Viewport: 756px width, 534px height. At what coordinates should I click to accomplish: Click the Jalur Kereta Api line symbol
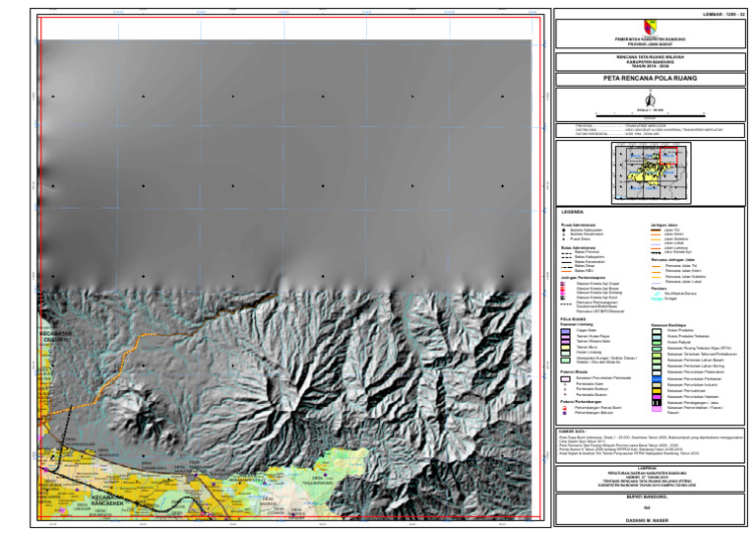point(656,252)
